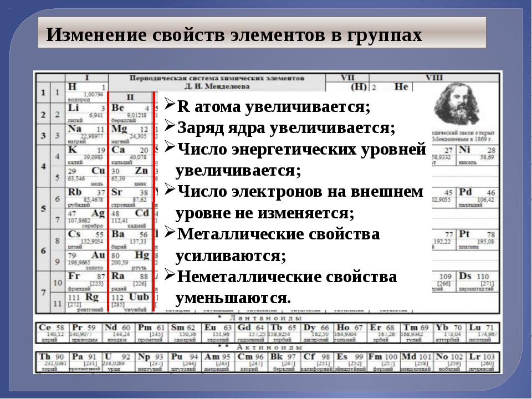This screenshot has width=532, height=399.
Task: Select the beryllium cell 'Be 4'
Action: 131,113
